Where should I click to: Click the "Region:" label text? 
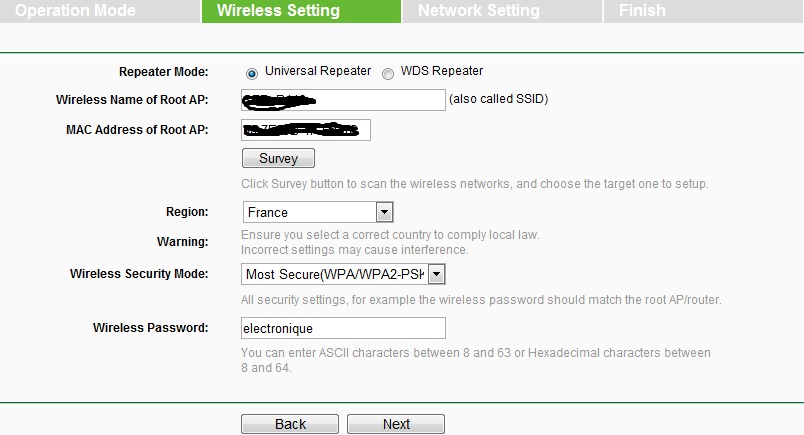tap(187, 212)
